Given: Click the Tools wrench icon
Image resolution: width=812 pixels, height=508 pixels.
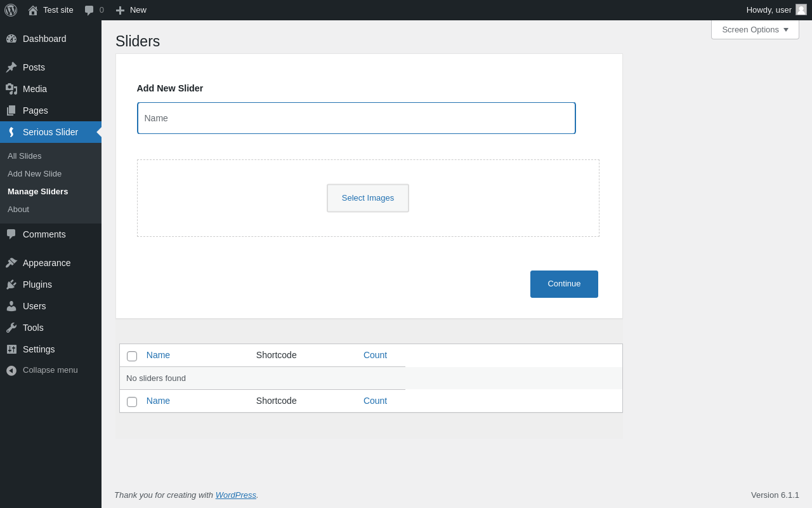Looking at the screenshot, I should [x=11, y=328].
